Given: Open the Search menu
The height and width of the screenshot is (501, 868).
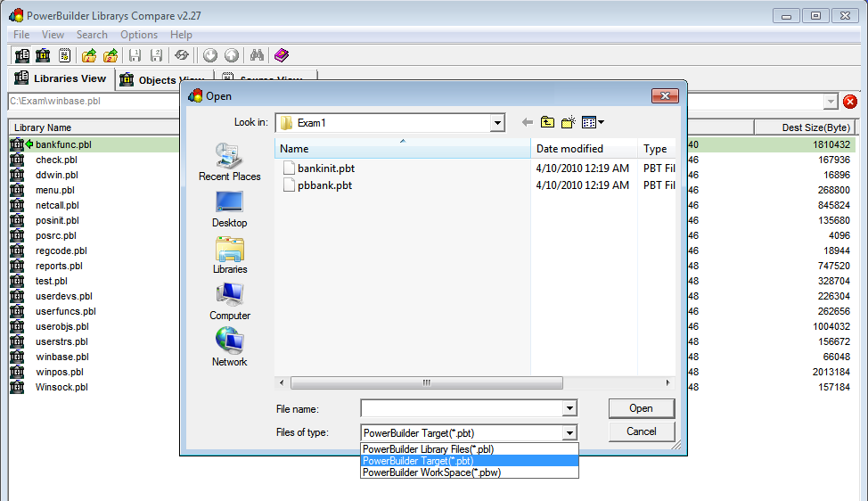Looking at the screenshot, I should [92, 35].
